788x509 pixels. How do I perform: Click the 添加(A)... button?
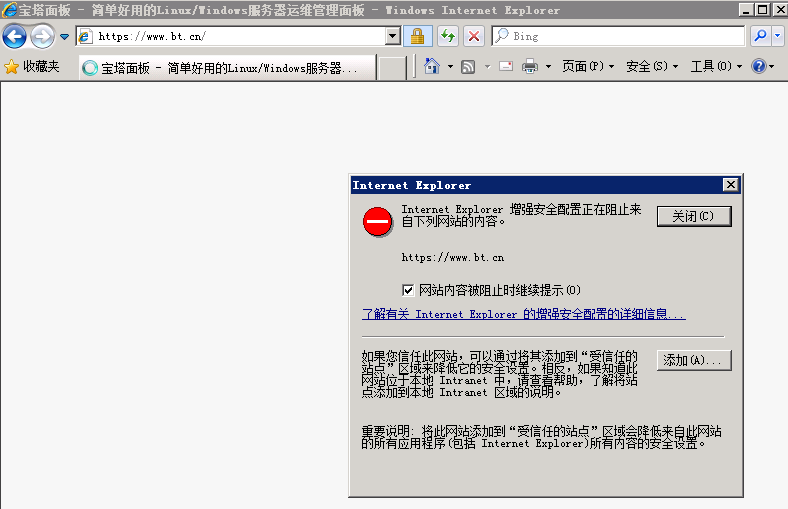tap(694, 360)
